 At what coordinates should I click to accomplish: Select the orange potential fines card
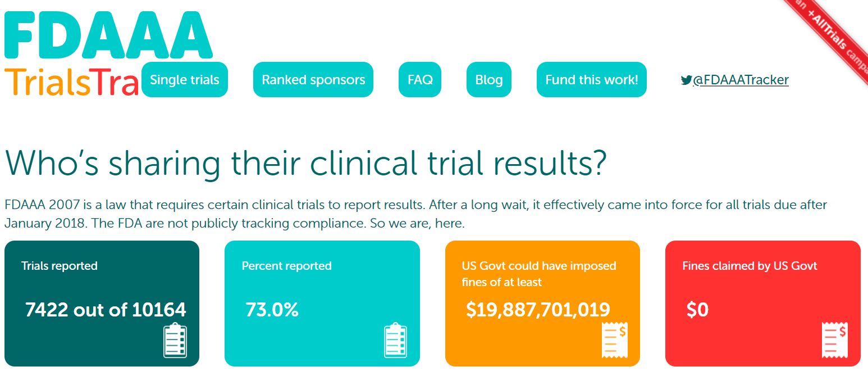pos(542,304)
